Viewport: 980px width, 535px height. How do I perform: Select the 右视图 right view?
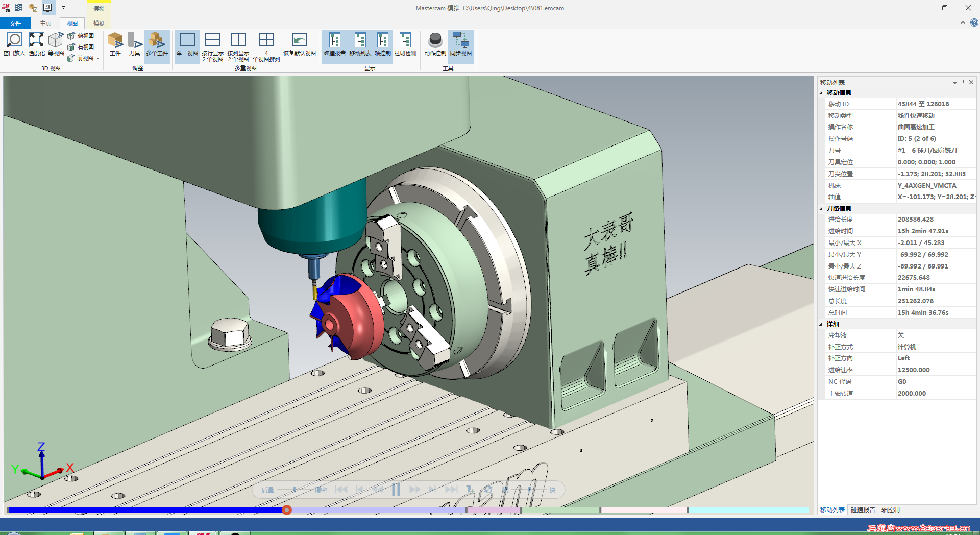pos(81,47)
